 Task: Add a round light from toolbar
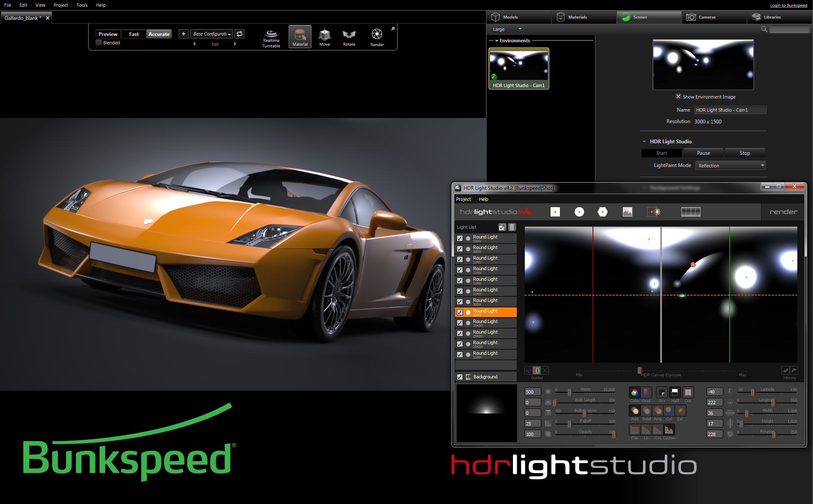579,212
